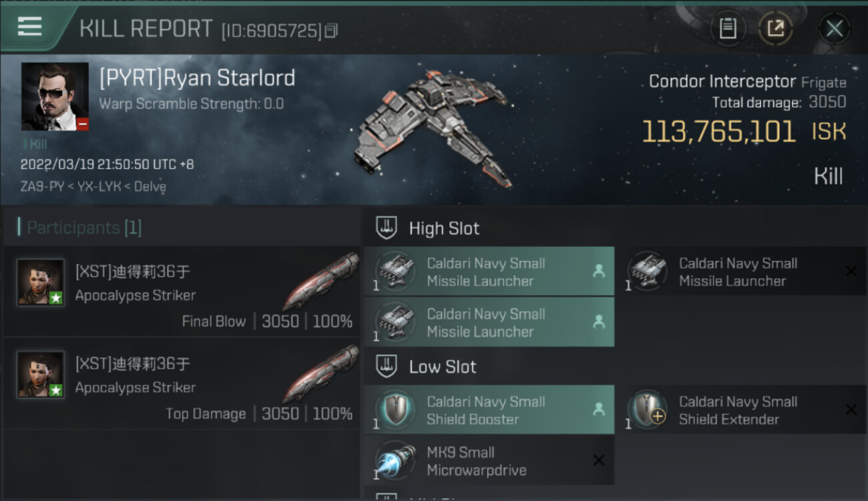Collapse the Low Slot section
Image resolution: width=868 pixels, height=501 pixels.
click(x=387, y=366)
